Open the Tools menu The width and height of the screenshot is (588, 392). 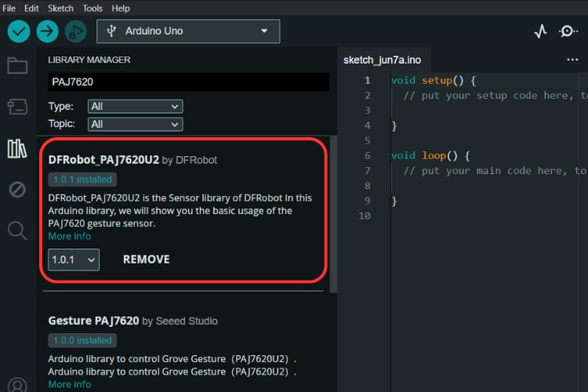93,9
